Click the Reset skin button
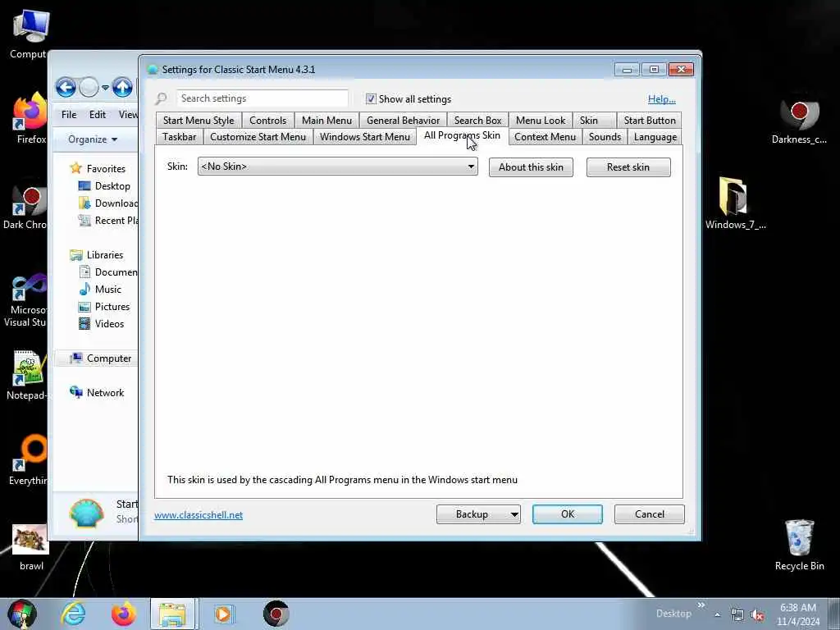Viewport: 840px width, 630px height. tap(628, 167)
